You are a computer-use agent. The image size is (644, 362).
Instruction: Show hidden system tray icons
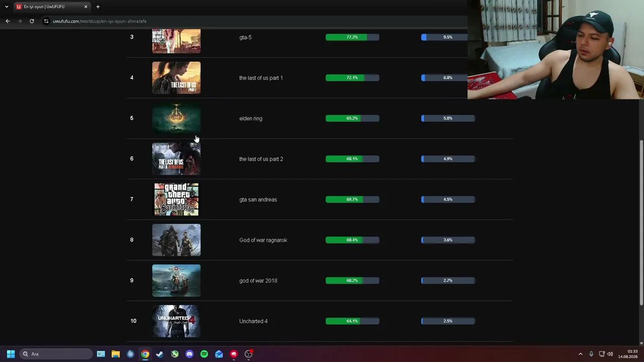pyautogui.click(x=580, y=354)
